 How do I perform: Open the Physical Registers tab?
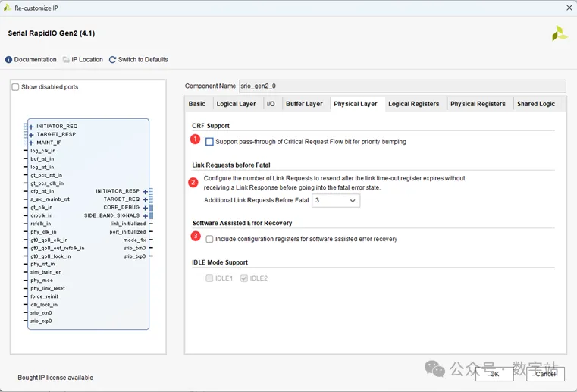pos(478,104)
